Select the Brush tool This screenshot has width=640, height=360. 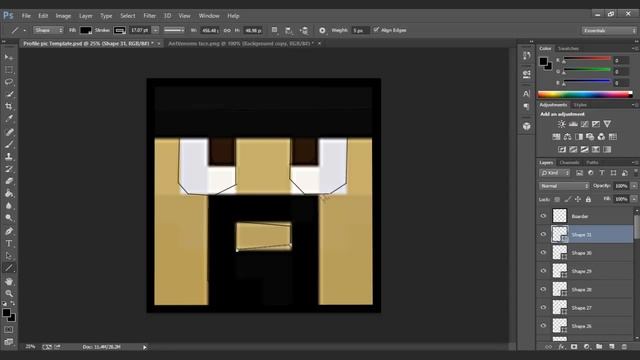pos(9,144)
